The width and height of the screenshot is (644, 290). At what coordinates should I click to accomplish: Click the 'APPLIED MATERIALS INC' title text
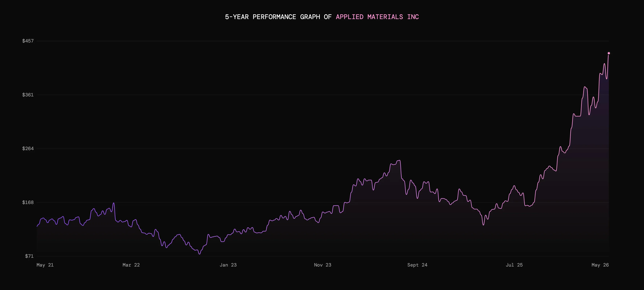pyautogui.click(x=377, y=17)
